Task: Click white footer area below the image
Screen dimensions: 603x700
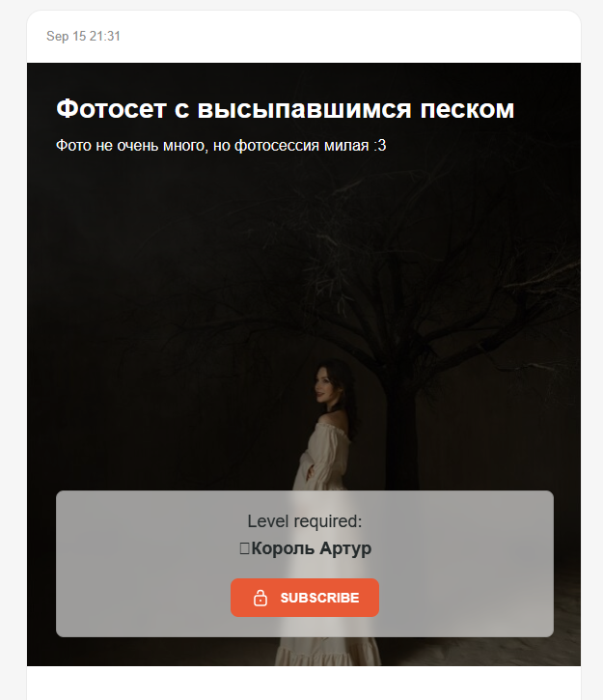Action: click(x=304, y=683)
